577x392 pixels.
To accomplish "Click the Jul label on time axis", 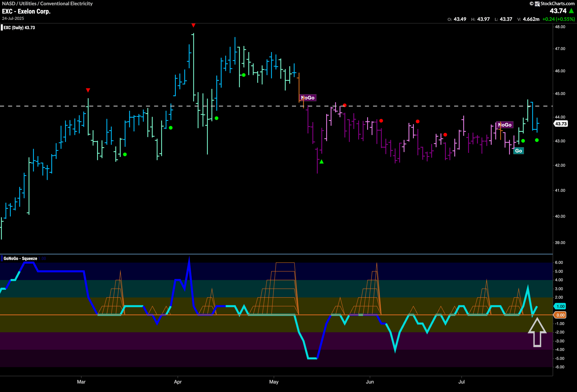I will 462,382.
